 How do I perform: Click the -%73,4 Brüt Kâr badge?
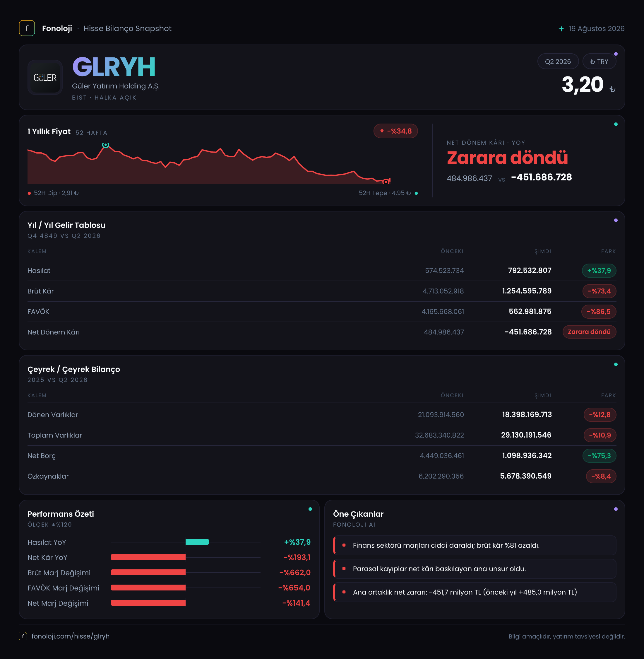pos(599,291)
